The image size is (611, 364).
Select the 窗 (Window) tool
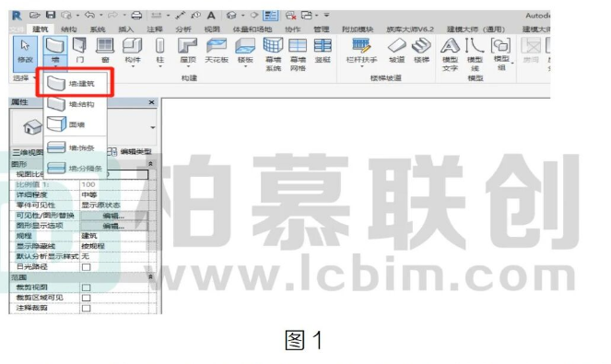click(x=105, y=50)
